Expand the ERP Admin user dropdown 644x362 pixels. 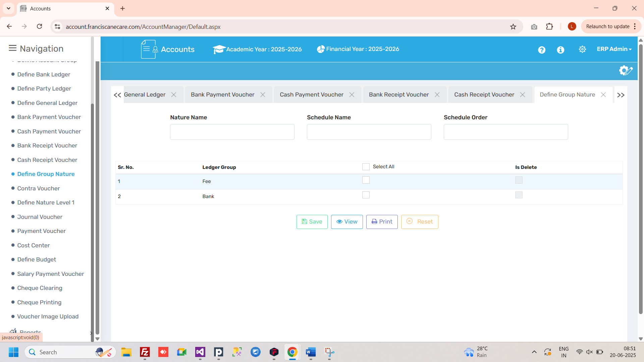point(614,49)
